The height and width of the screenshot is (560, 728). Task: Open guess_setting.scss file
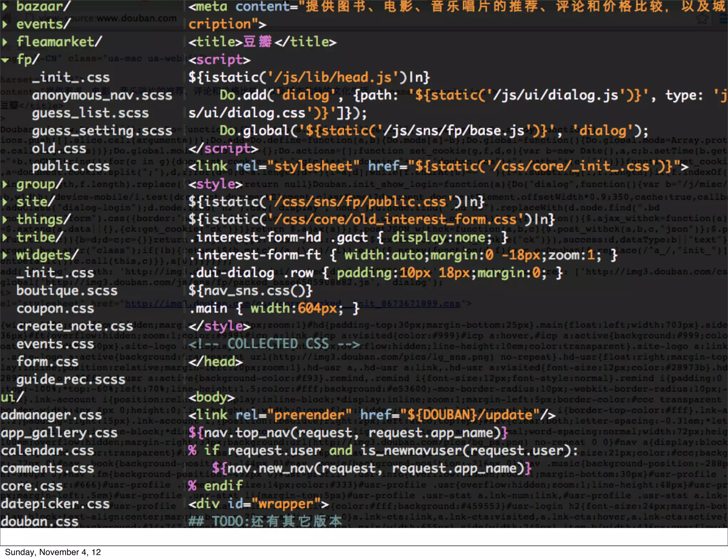click(x=102, y=131)
